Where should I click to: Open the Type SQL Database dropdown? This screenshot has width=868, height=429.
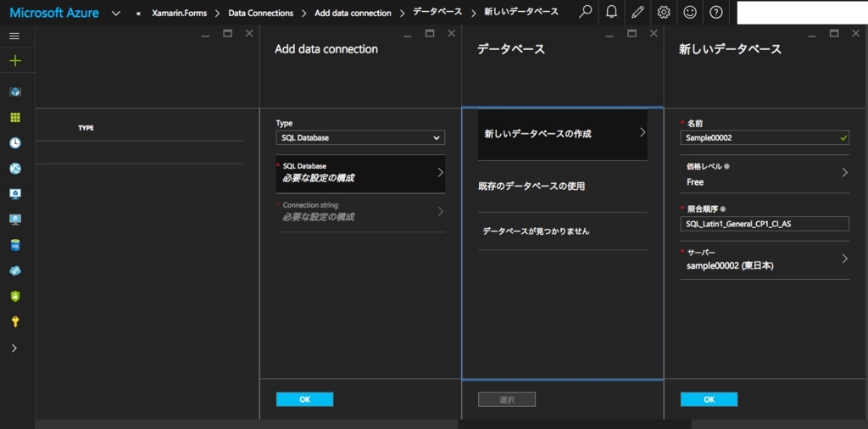(360, 138)
